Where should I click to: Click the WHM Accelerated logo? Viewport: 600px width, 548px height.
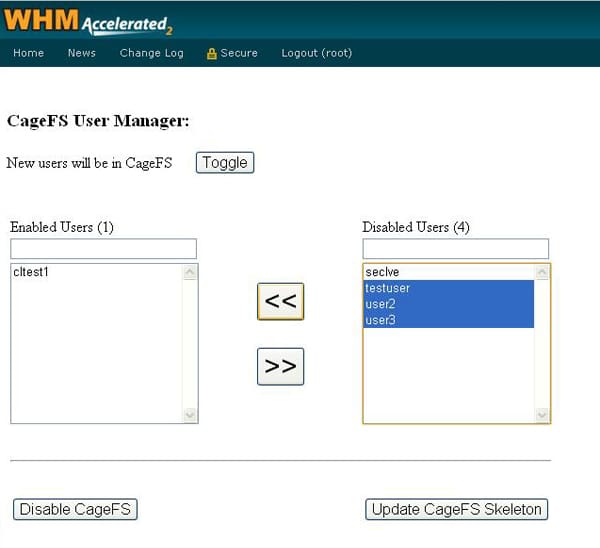pyautogui.click(x=88, y=21)
